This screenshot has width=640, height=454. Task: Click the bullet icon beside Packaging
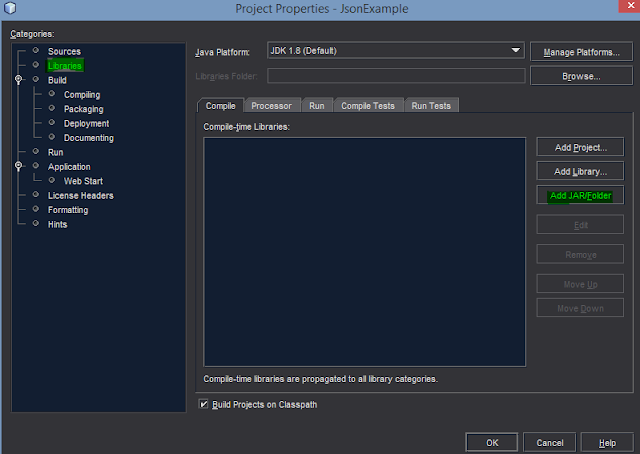click(x=52, y=108)
